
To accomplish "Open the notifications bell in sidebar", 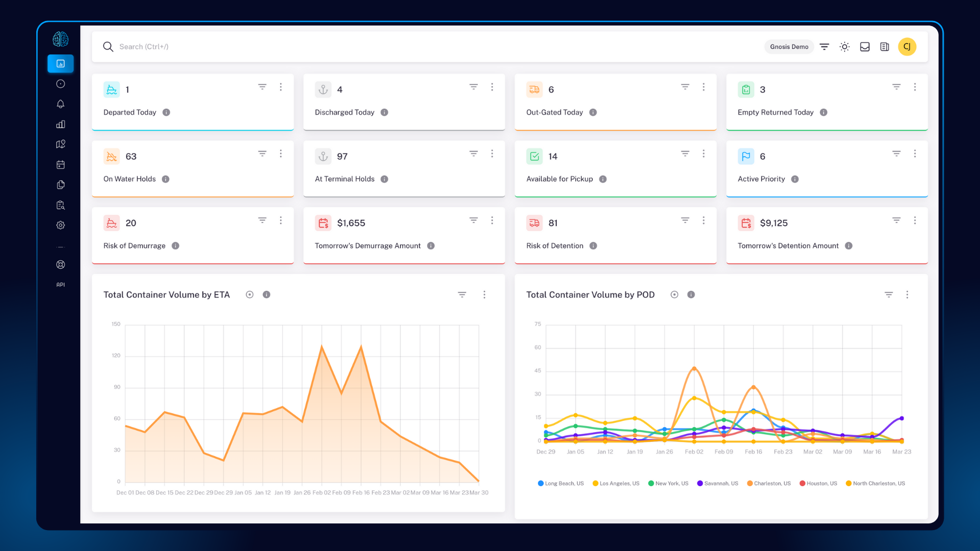I will coord(60,104).
